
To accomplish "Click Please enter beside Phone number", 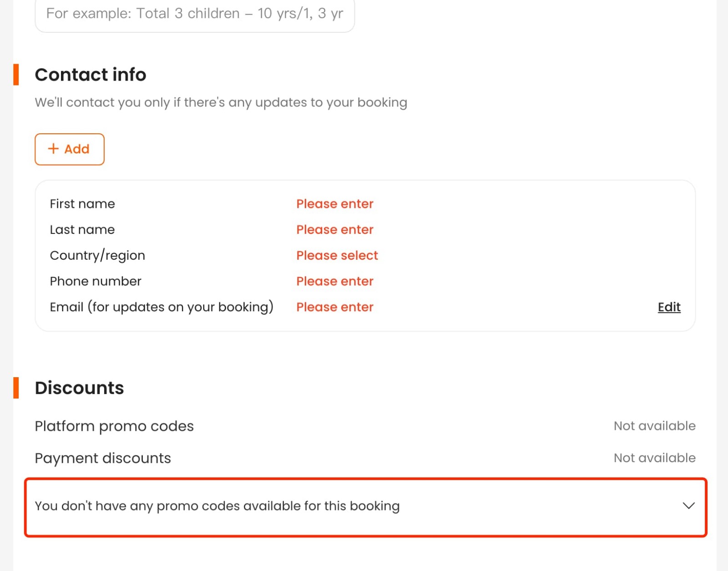I will coord(334,281).
